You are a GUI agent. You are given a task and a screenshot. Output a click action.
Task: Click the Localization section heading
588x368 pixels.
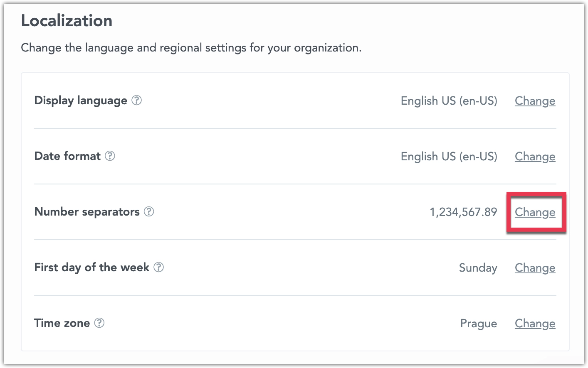67,20
